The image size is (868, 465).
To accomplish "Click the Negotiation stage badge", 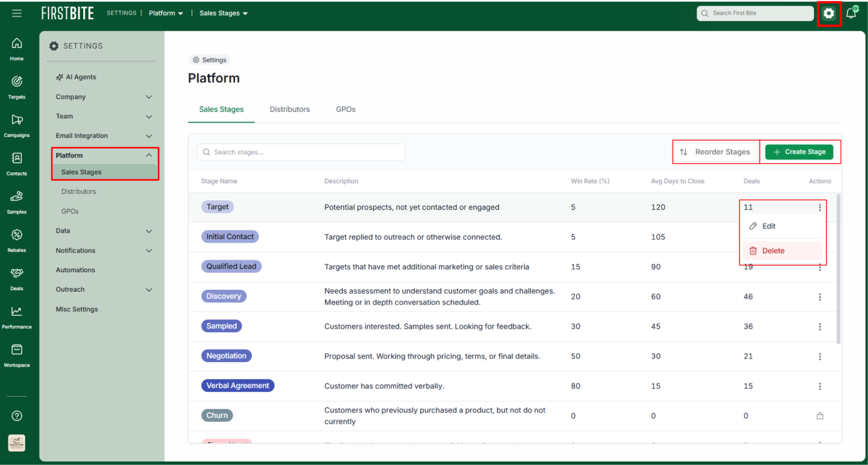I will 227,356.
